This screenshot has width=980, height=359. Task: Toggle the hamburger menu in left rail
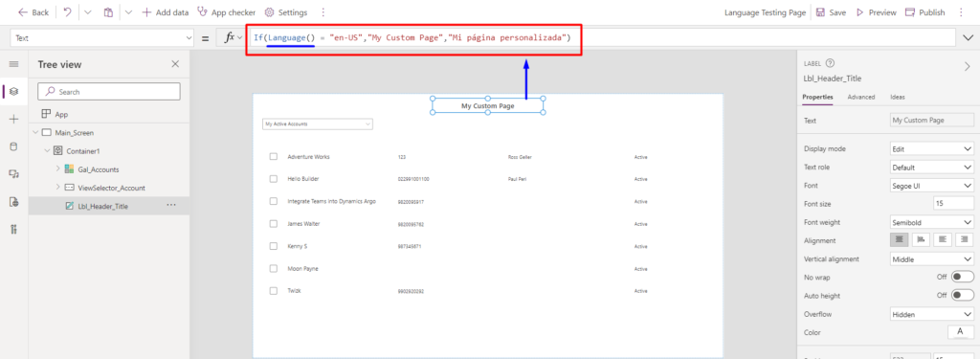tap(13, 64)
